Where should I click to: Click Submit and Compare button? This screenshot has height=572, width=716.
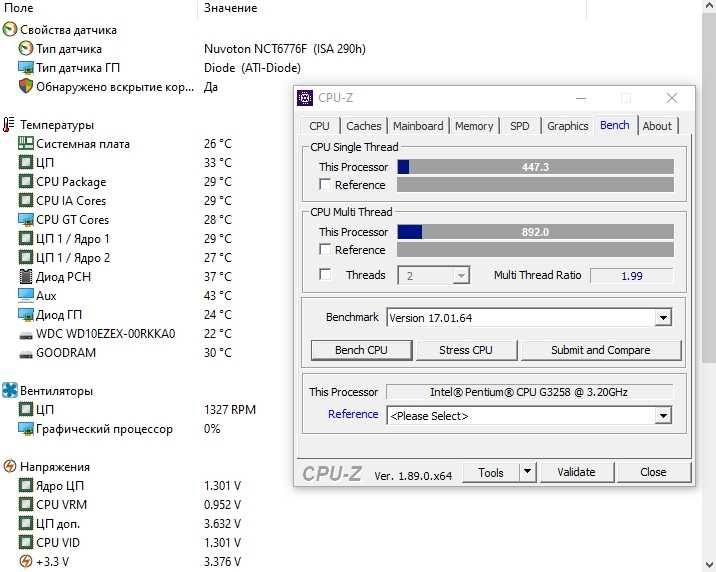pyautogui.click(x=600, y=350)
